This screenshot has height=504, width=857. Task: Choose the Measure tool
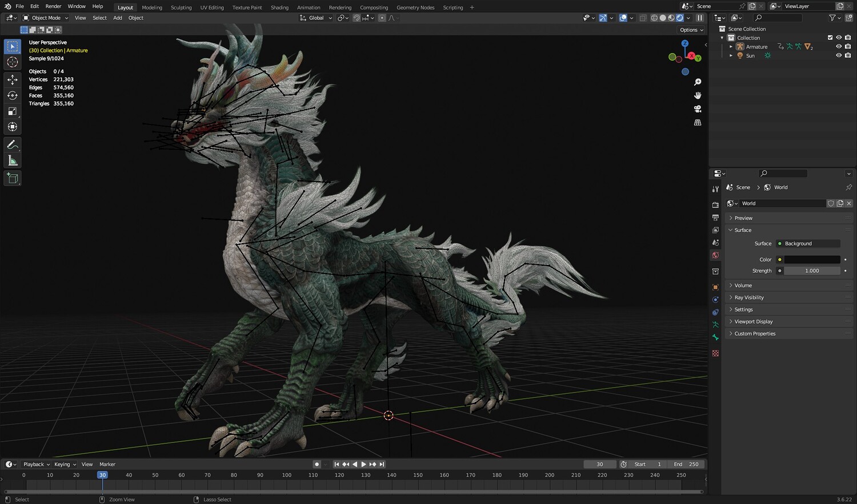coord(13,161)
